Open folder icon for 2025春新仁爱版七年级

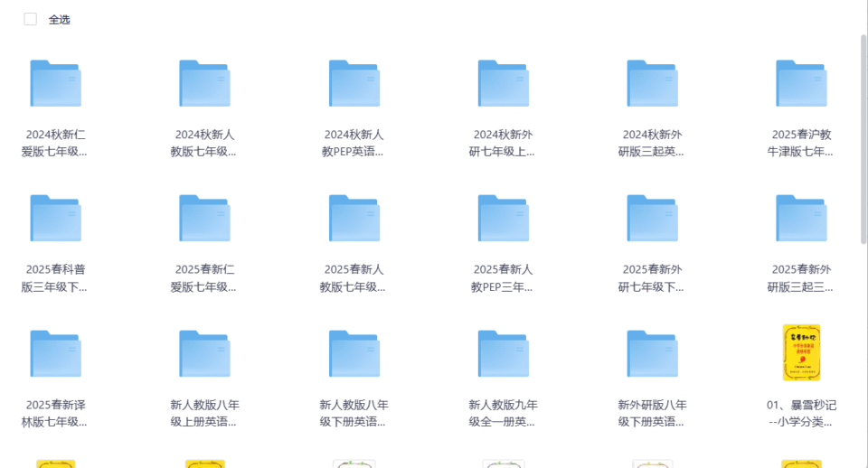pos(204,218)
